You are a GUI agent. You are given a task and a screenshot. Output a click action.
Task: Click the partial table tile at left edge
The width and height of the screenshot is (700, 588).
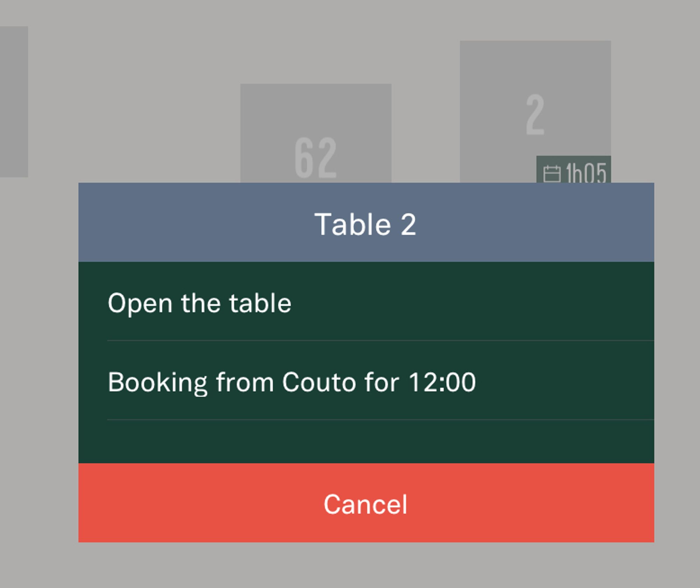(13, 101)
